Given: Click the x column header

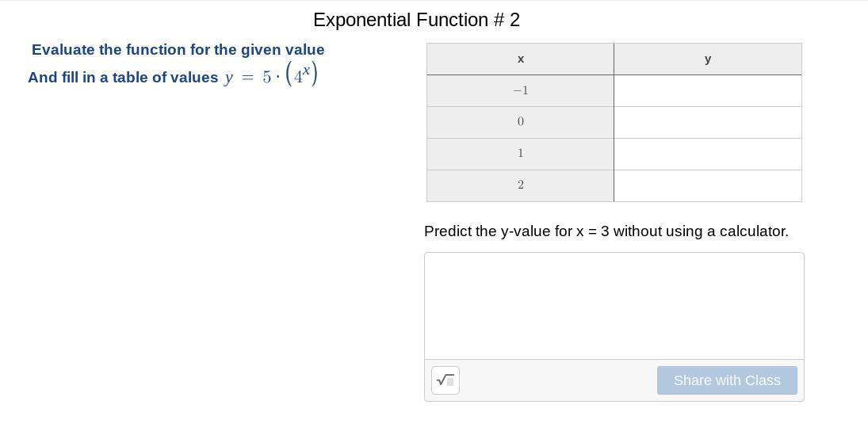Looking at the screenshot, I should click(520, 59).
